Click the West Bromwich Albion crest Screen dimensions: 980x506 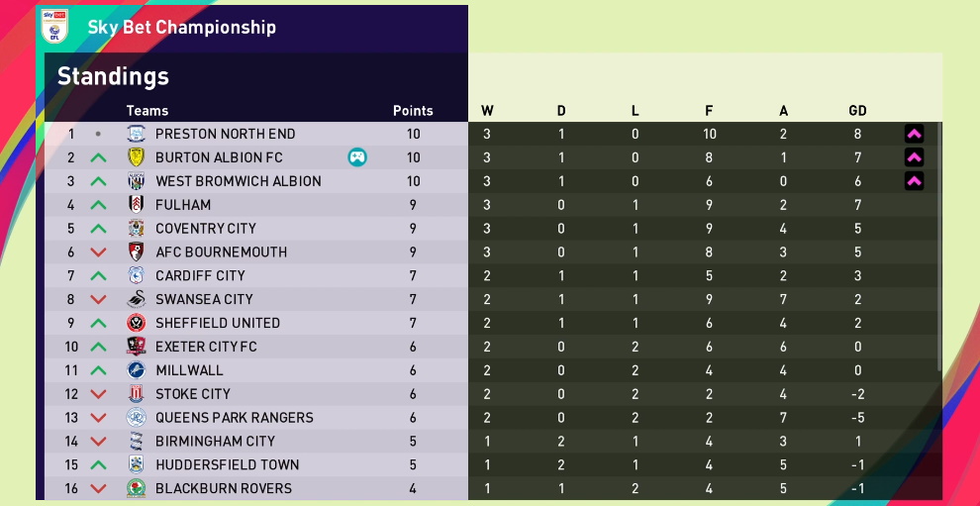[137, 181]
